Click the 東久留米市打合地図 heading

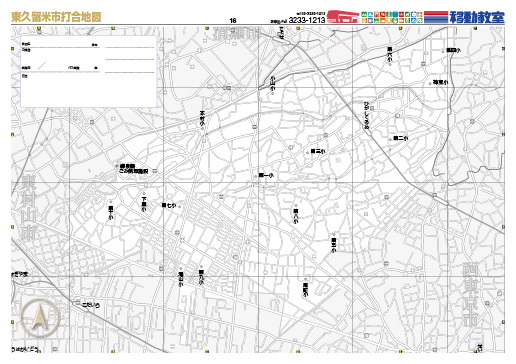click(x=56, y=17)
